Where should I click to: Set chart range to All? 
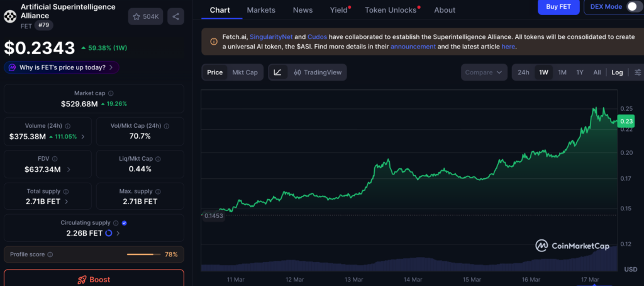point(597,72)
